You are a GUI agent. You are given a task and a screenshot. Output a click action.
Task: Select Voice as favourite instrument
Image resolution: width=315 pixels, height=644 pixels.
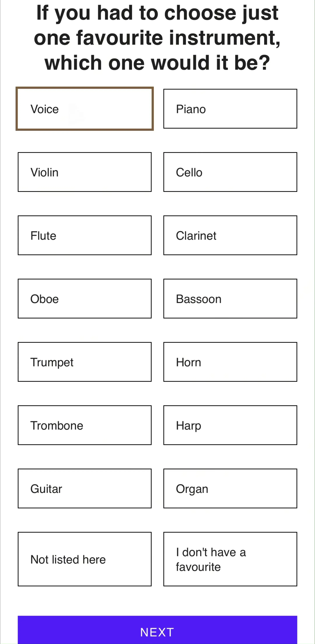tap(84, 109)
